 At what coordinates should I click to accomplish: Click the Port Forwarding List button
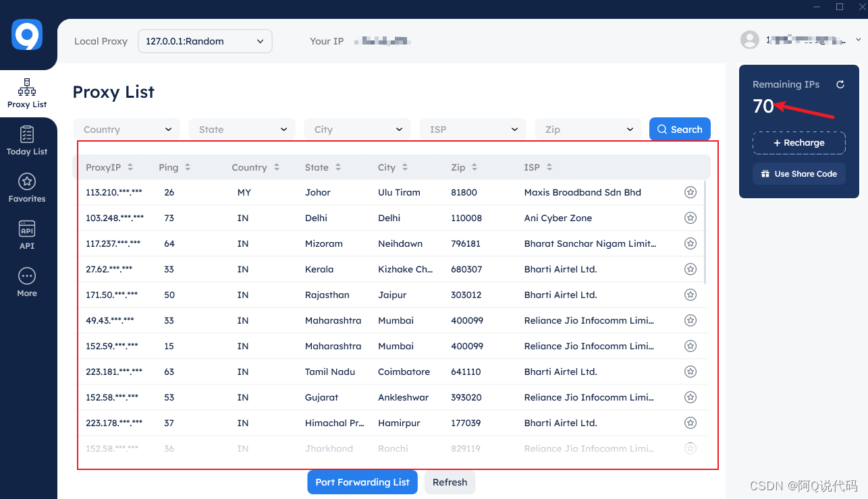click(x=362, y=482)
